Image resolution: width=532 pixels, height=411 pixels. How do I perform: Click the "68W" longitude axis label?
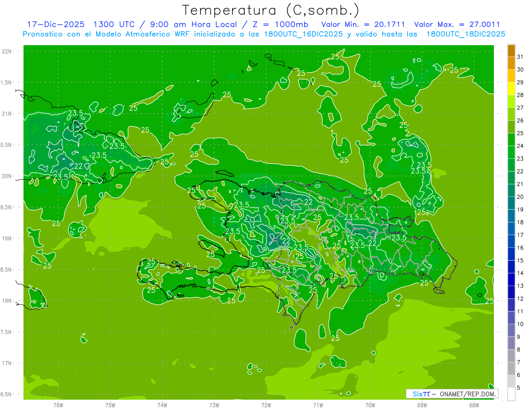(474, 406)
